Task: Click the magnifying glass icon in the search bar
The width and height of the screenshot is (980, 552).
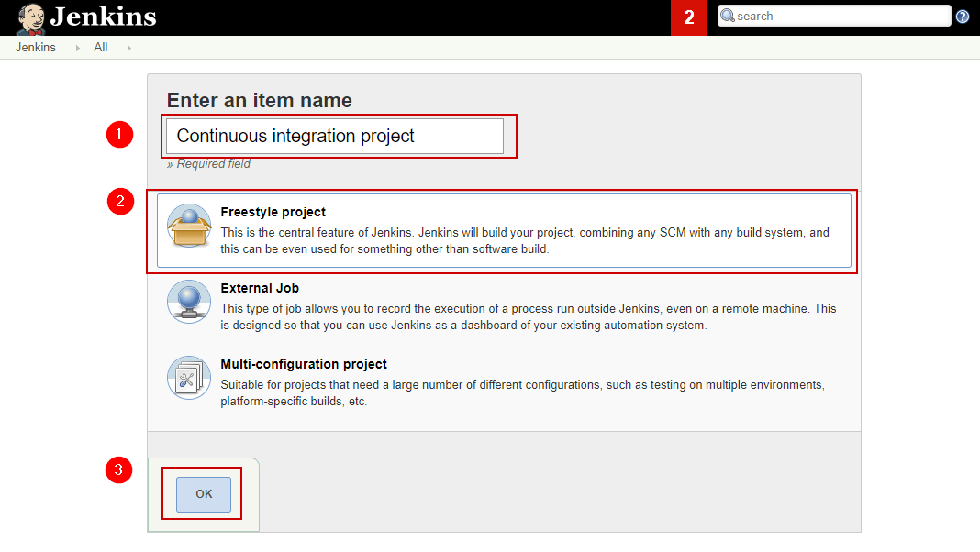Action: (728, 16)
